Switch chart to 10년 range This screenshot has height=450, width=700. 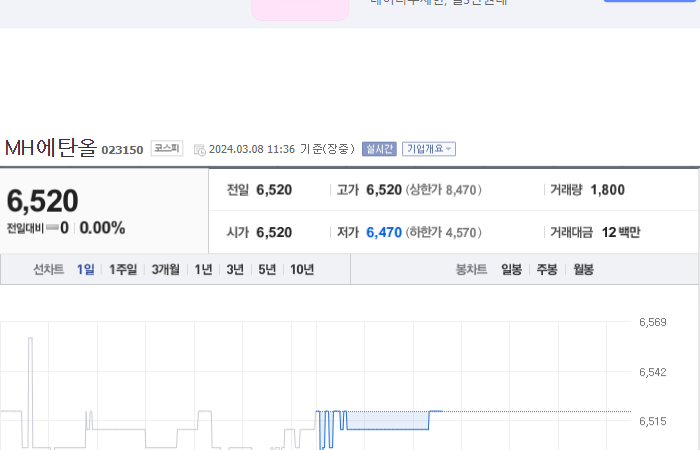(x=302, y=269)
